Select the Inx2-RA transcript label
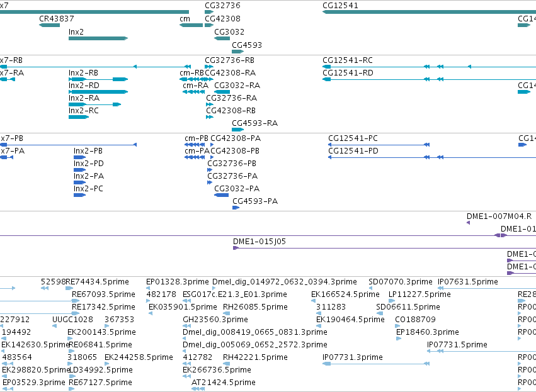Image resolution: width=536 pixels, height=392 pixels. [84, 98]
